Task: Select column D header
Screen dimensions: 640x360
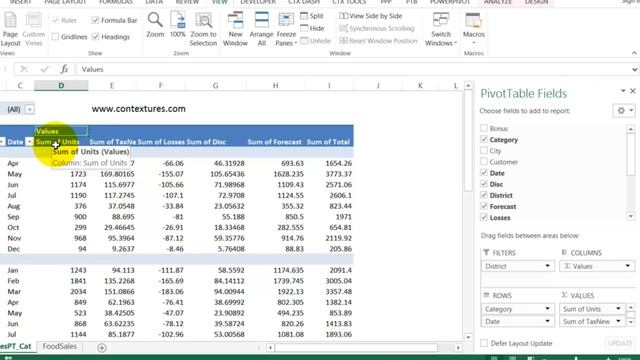Action: [x=61, y=85]
